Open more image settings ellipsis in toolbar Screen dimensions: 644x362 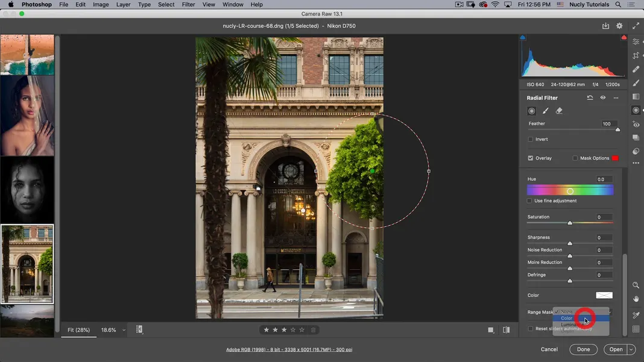tap(636, 163)
